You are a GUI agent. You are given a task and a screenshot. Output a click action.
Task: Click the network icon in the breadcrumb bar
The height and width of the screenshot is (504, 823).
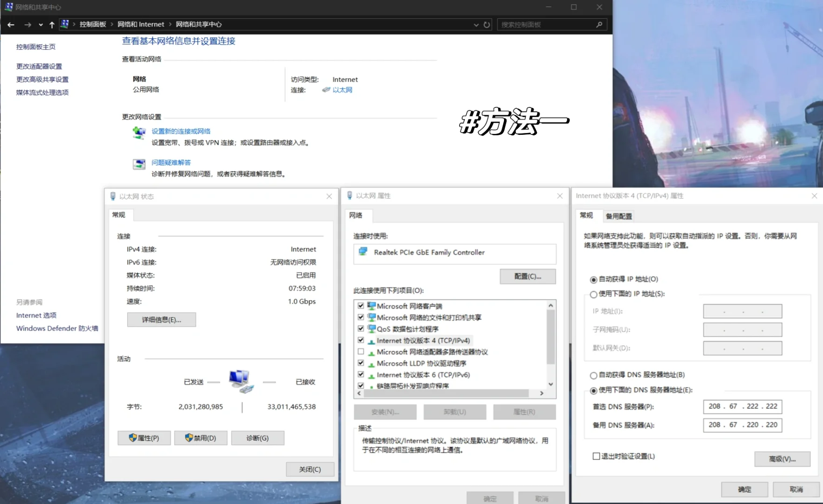(x=64, y=24)
